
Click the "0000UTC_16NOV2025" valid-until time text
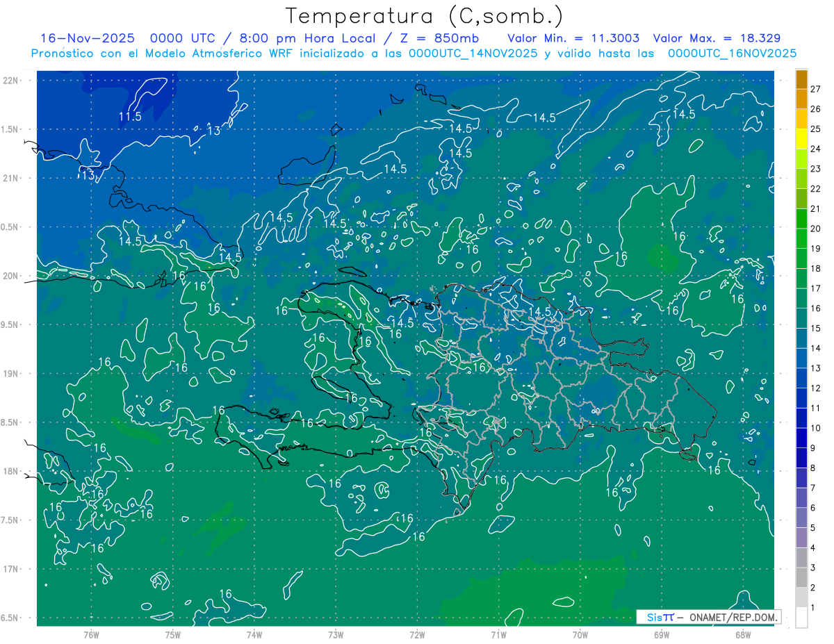(732, 53)
